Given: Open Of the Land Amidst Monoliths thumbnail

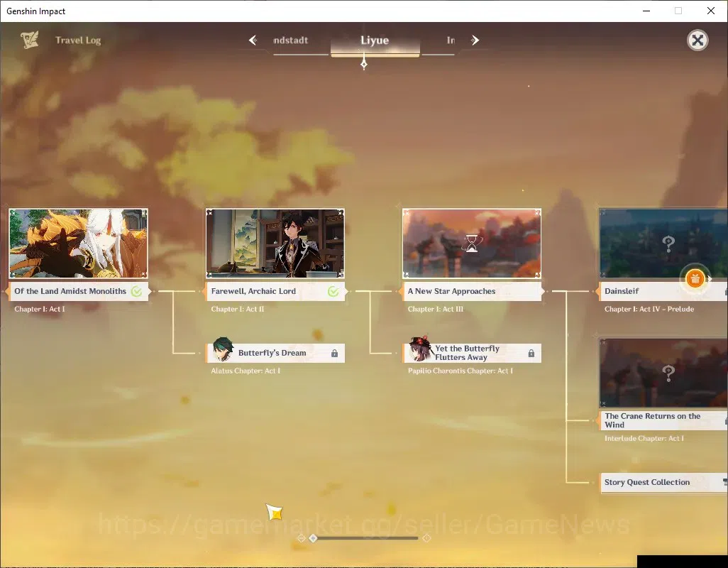Looking at the screenshot, I should coord(79,244).
